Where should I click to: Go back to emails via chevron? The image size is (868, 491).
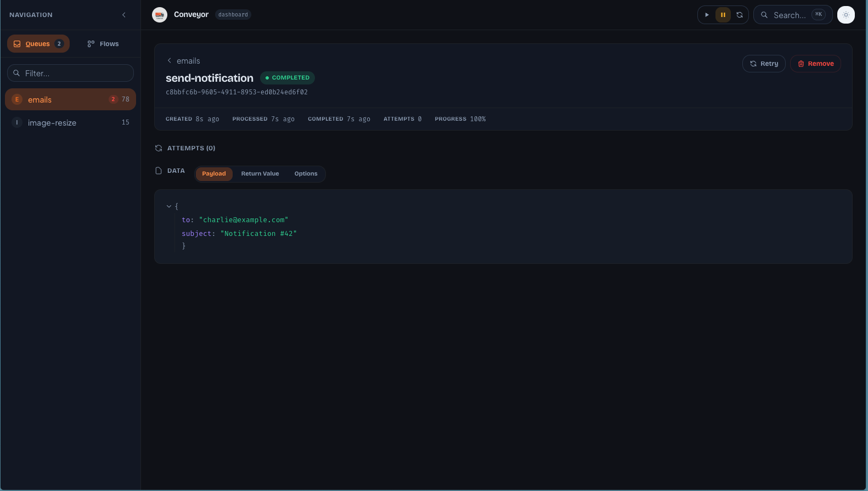click(170, 61)
